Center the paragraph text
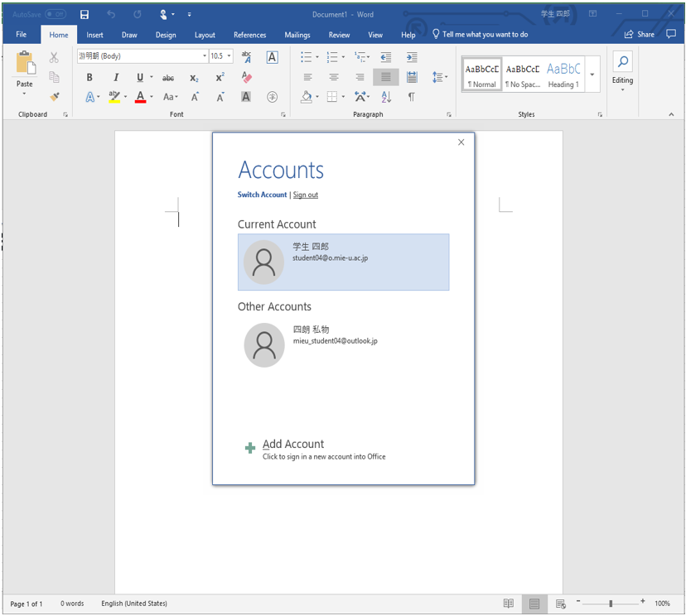The width and height of the screenshot is (686, 616). [x=334, y=77]
